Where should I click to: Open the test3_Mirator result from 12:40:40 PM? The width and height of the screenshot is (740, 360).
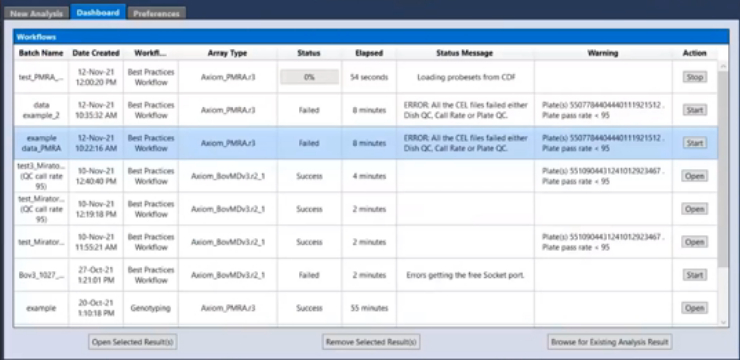coord(695,176)
